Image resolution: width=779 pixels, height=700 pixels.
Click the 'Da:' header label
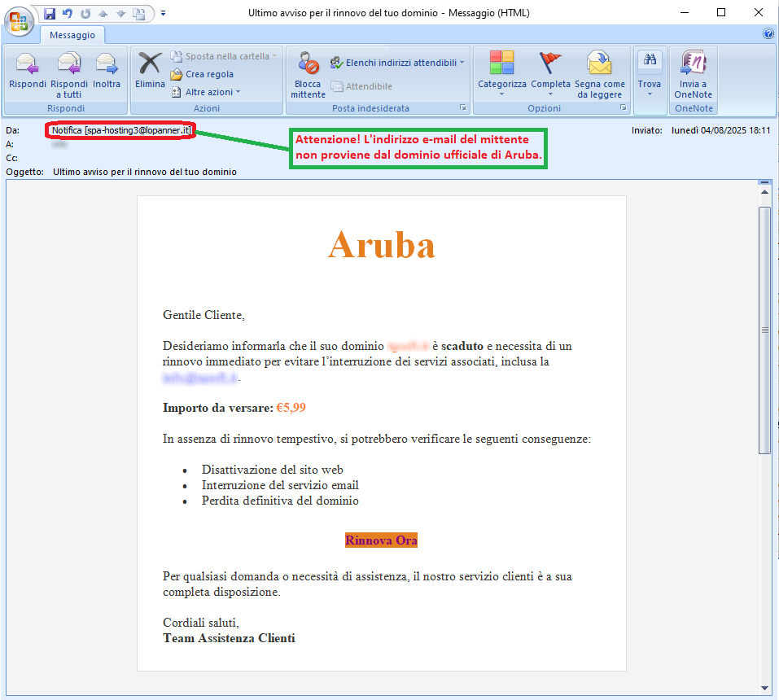[12, 130]
